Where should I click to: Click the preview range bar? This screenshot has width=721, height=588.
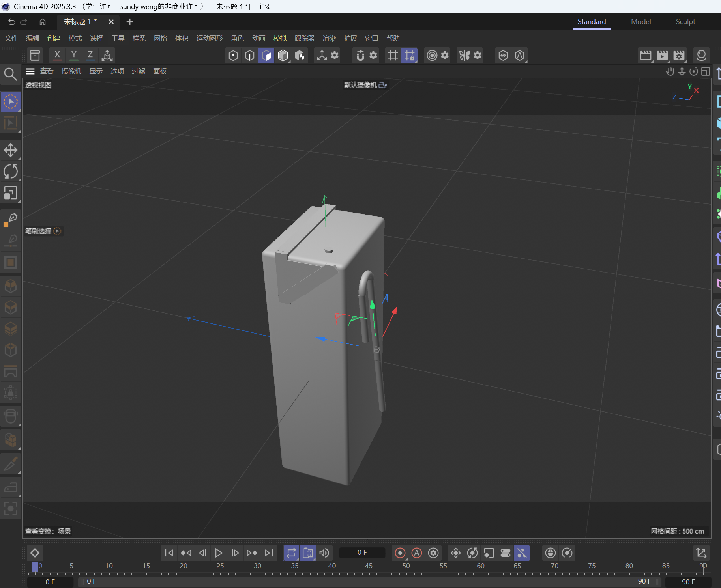[369, 581]
